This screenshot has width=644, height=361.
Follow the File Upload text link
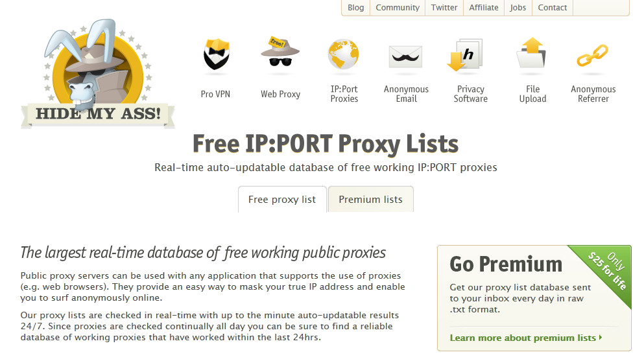(x=532, y=94)
